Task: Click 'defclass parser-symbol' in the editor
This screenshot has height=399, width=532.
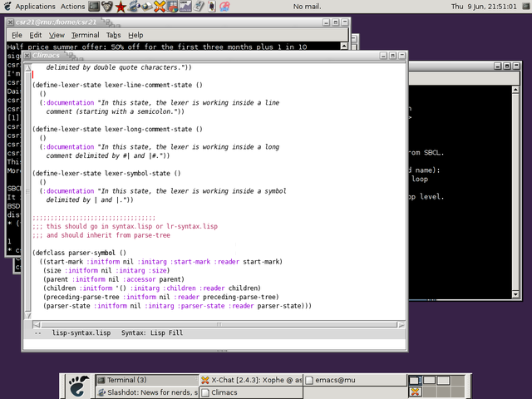Action: [80, 253]
